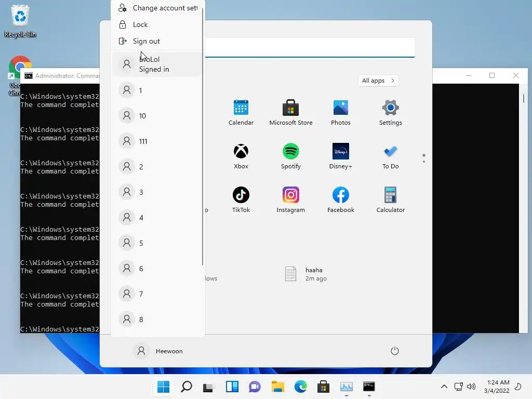The height and width of the screenshot is (399, 532).
Task: Click the All apps button
Action: 378,81
